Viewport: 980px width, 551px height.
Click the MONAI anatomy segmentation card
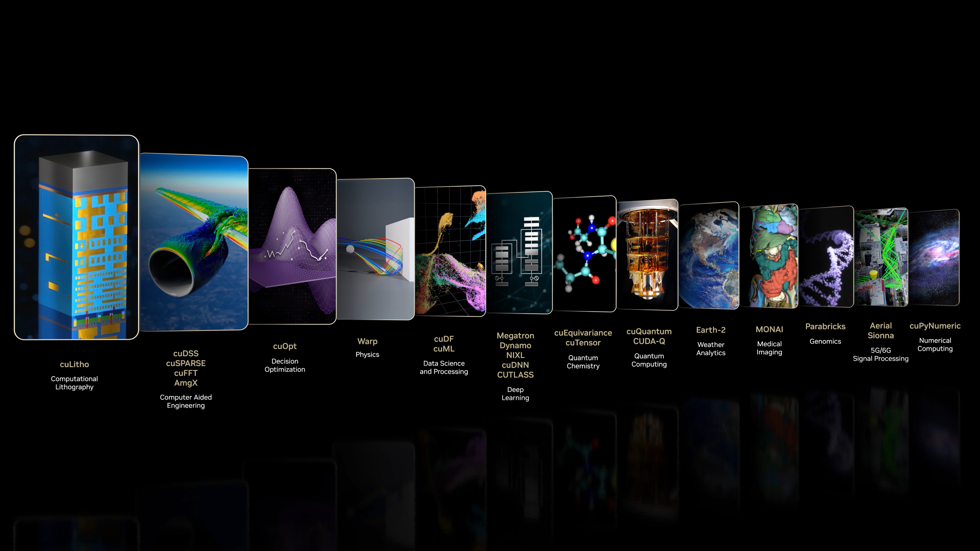[769, 256]
